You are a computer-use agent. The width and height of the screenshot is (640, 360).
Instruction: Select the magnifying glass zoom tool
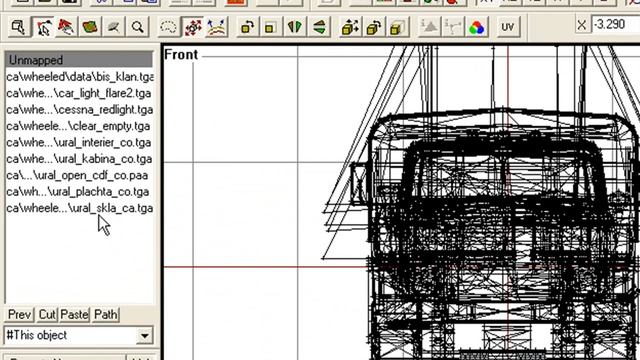(138, 27)
